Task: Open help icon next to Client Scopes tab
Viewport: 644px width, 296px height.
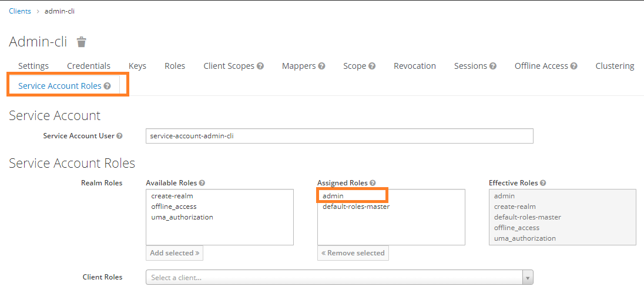Action: pos(260,66)
